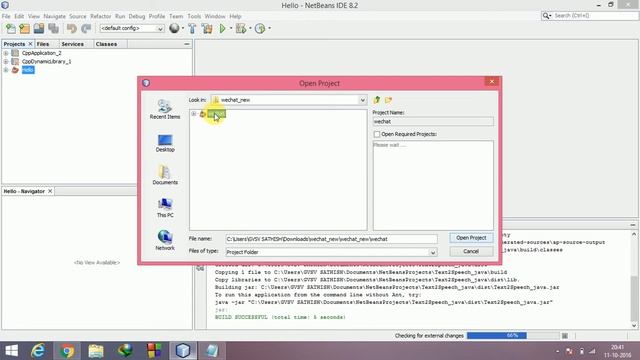Select This PC in dialog sidebar
This screenshot has width=640, height=360.
coord(165,208)
